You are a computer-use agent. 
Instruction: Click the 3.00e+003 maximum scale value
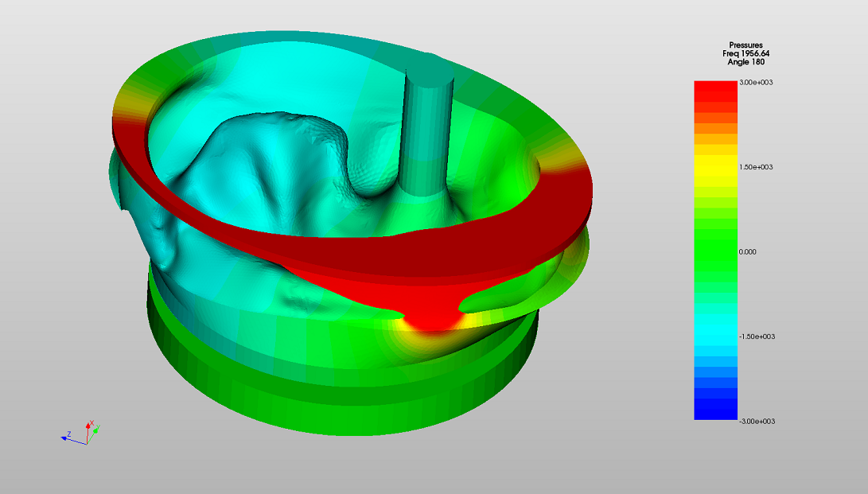pyautogui.click(x=757, y=83)
